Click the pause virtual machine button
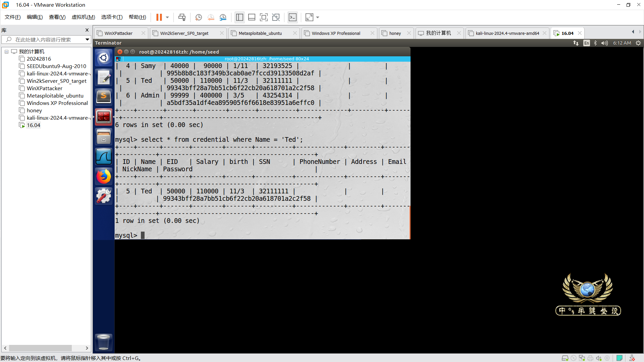 [x=159, y=17]
